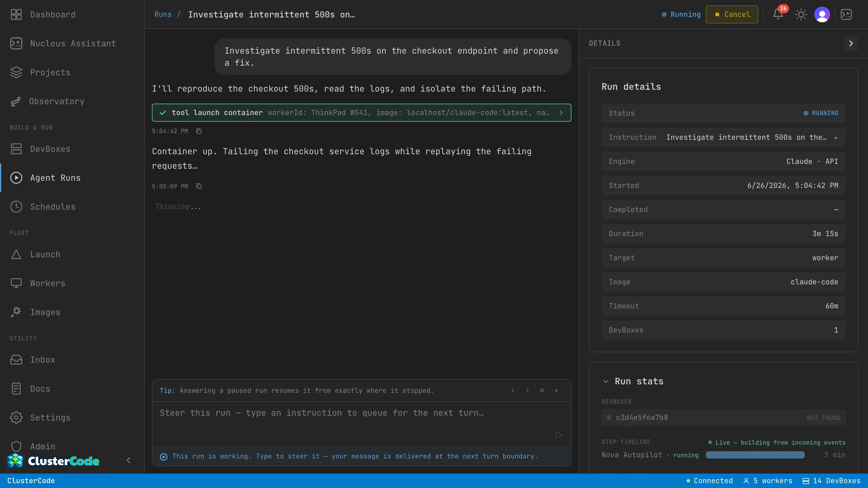Expand the Instruction row in Run details
This screenshot has height=488, width=868.
click(x=723, y=137)
